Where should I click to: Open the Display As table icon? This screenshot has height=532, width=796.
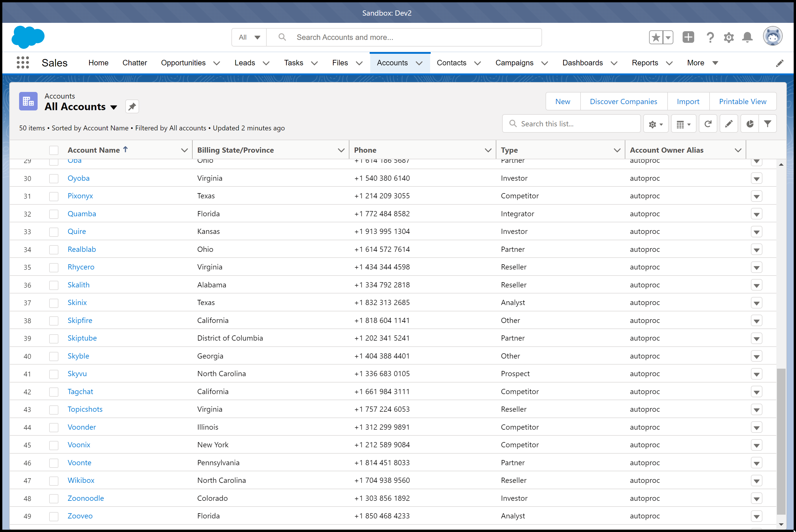(x=683, y=124)
